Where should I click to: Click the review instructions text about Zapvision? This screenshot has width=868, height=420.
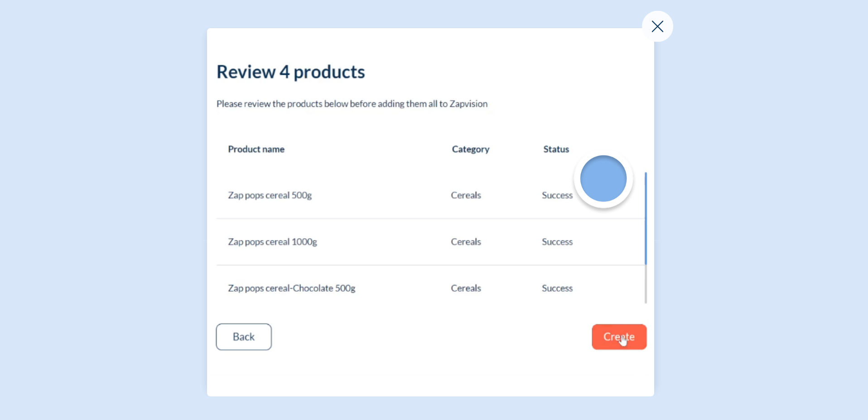tap(352, 104)
